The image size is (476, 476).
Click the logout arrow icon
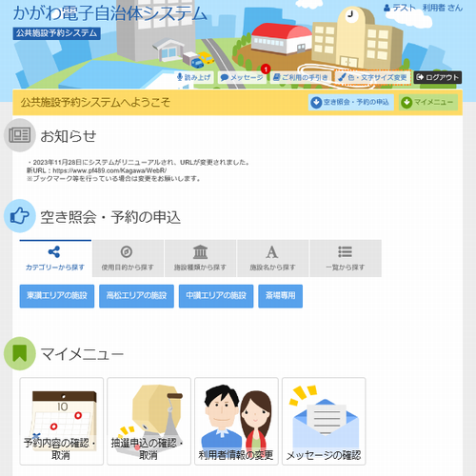click(420, 77)
